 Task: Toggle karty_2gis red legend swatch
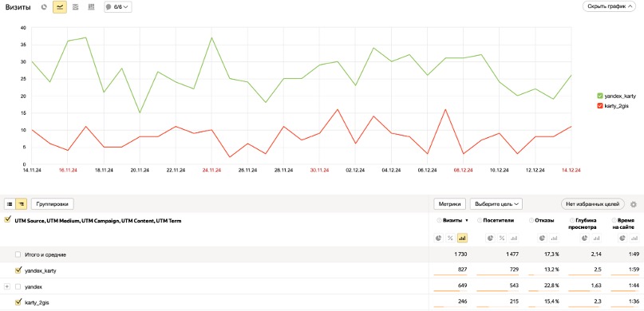(x=600, y=106)
